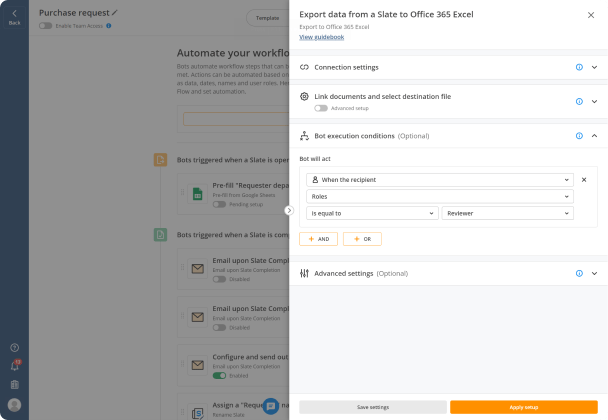
Task: Click the panel collapse arrow circle
Action: coord(289,210)
